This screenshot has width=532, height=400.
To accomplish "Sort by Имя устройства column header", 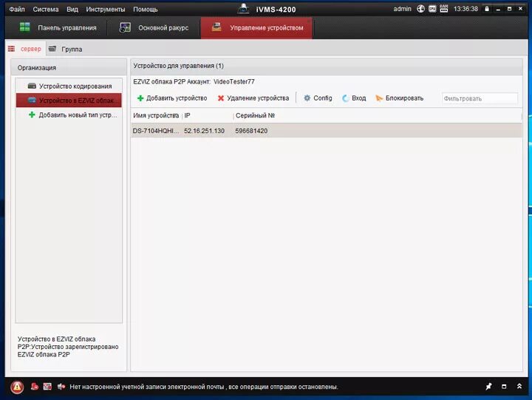I will point(156,115).
